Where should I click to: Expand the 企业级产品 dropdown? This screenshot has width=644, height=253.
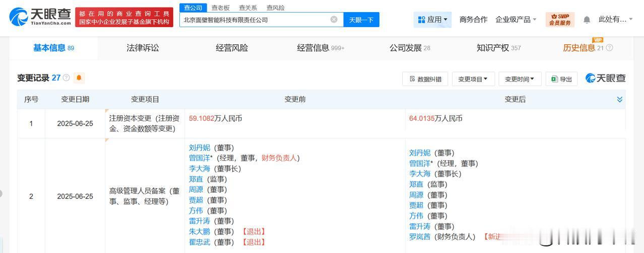[516, 20]
